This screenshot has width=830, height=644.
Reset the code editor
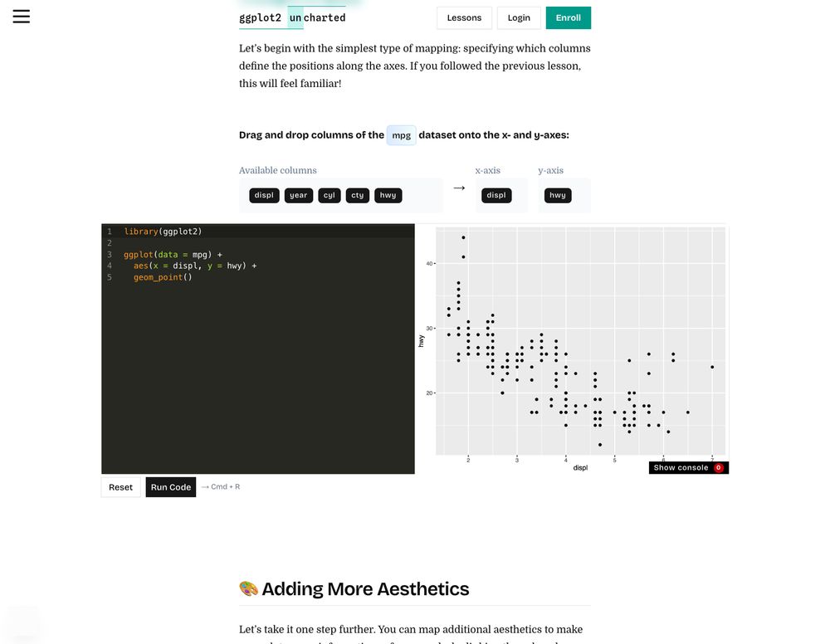(120, 486)
